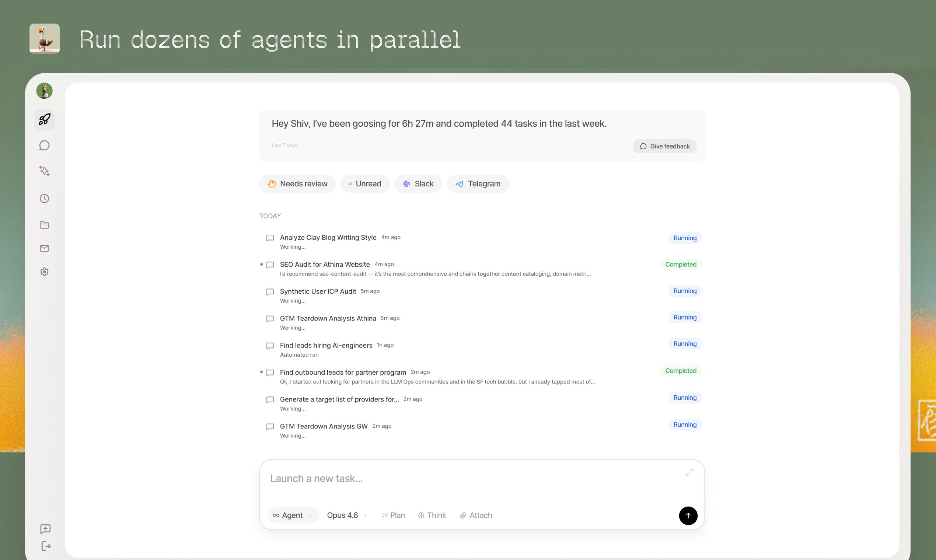Image resolution: width=936 pixels, height=560 pixels.
Task: Open settings gear in sidebar
Action: [45, 272]
